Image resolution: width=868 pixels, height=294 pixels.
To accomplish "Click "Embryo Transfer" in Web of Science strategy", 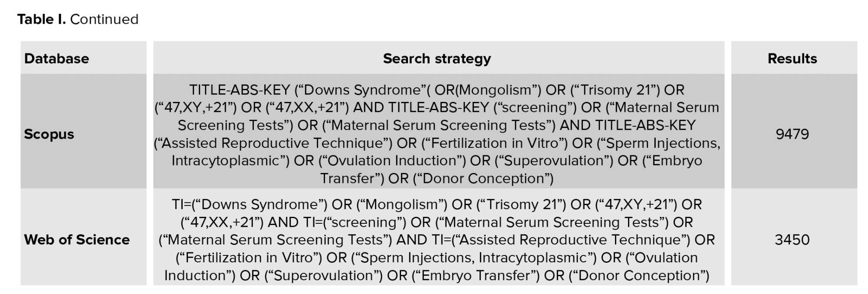I will coord(476,276).
